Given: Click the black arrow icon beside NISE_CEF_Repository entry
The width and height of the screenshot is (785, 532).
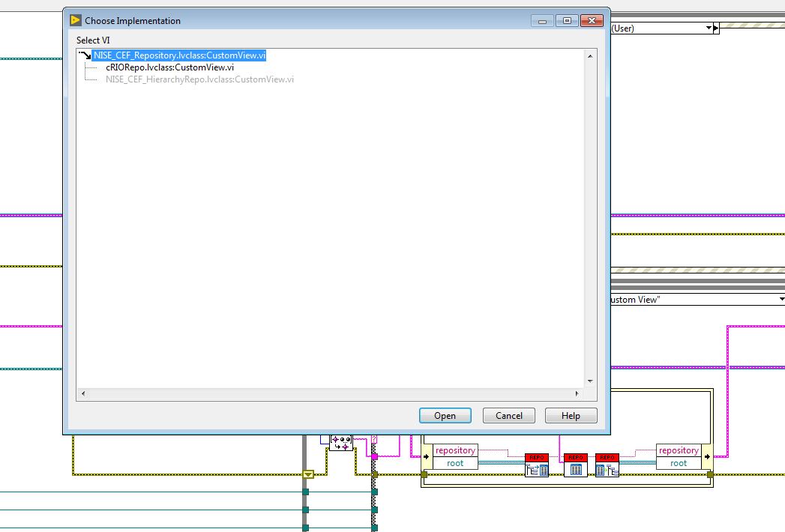Looking at the screenshot, I should pyautogui.click(x=85, y=55).
